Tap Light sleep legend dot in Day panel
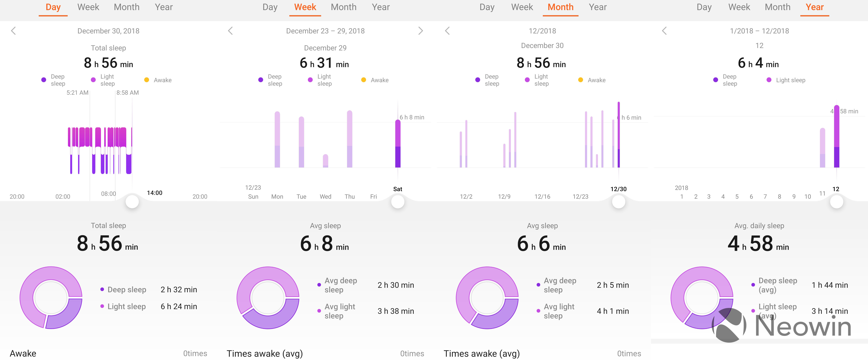Screen dimensions: 868x360 tap(93, 80)
